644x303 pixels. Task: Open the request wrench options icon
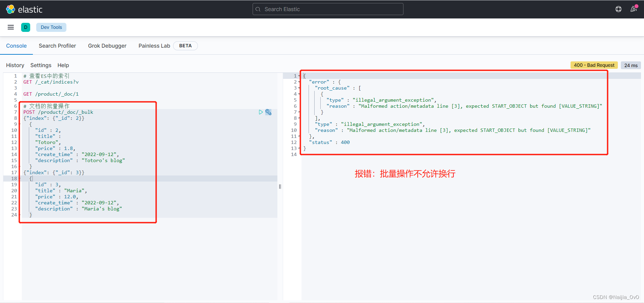(268, 112)
